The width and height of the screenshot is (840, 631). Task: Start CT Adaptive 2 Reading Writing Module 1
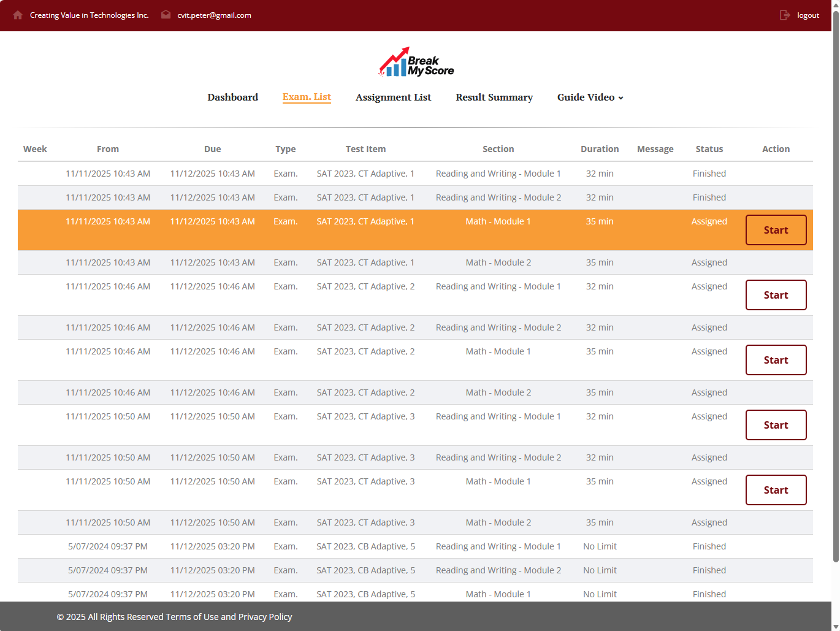tap(776, 295)
